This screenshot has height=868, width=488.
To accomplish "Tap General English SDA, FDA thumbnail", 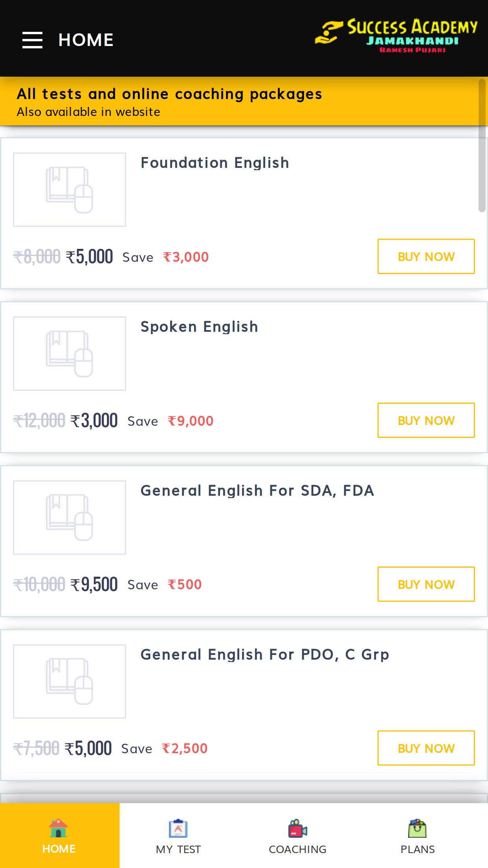I will [x=70, y=517].
